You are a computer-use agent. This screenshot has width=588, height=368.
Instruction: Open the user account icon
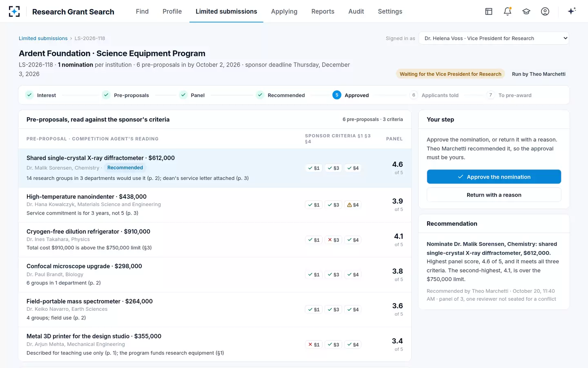(545, 11)
